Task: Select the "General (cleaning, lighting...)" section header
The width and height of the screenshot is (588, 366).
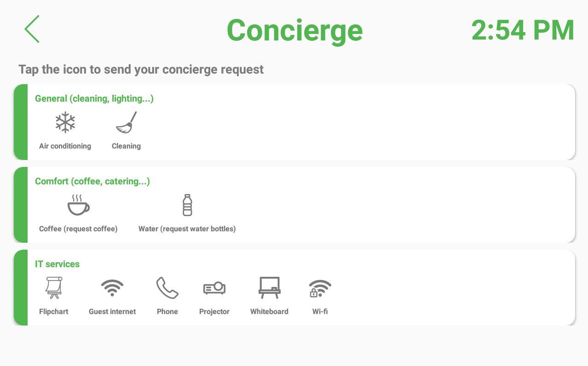Action: (x=94, y=98)
